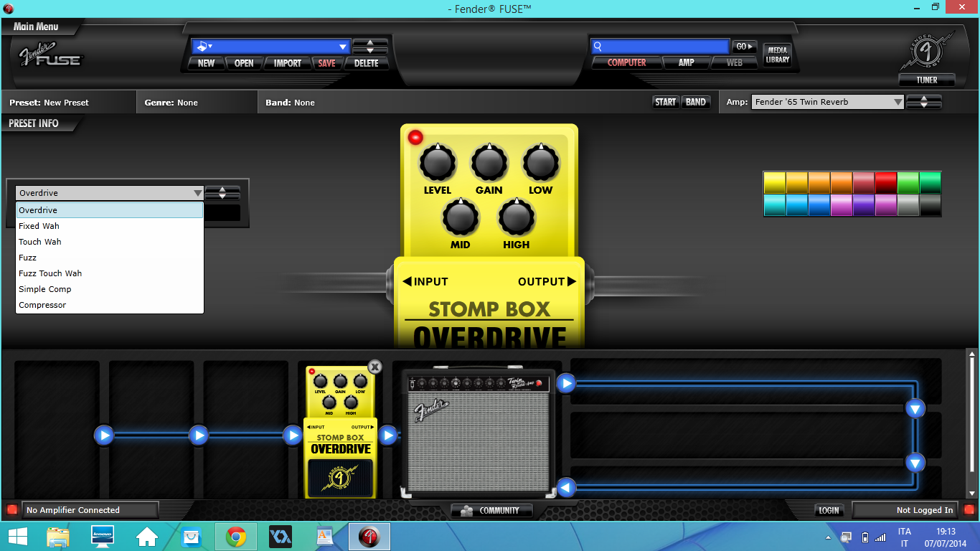The height and width of the screenshot is (551, 980).
Task: Choose Overdrive in the effect list
Action: click(110, 210)
